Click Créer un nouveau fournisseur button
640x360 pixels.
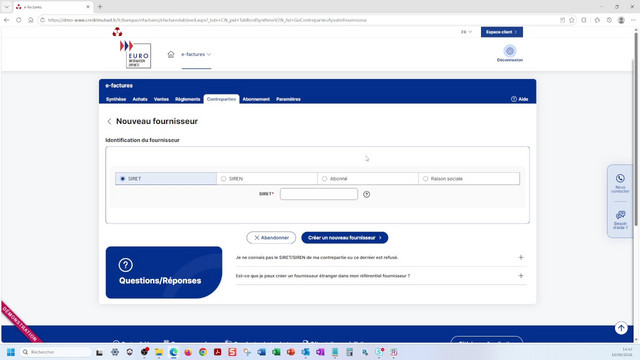344,238
